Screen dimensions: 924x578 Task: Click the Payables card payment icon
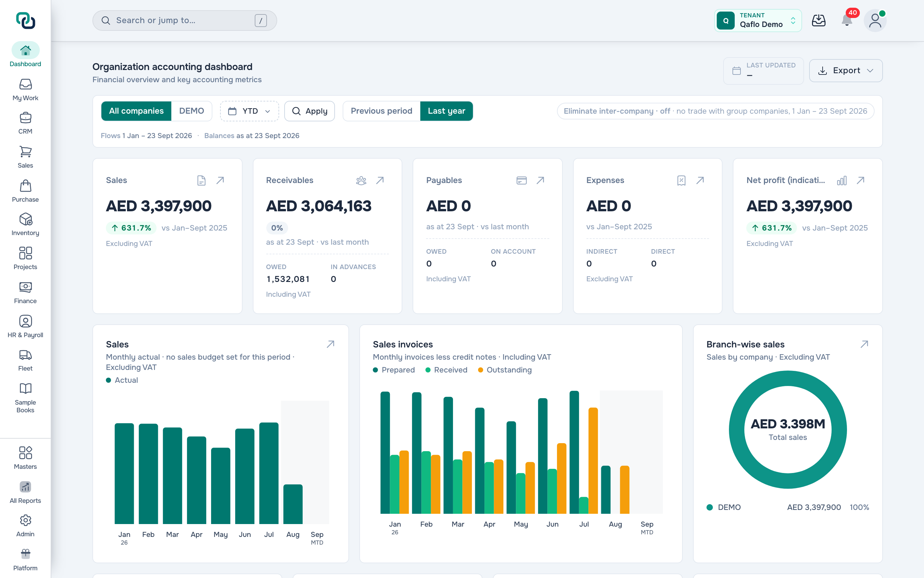(x=522, y=180)
